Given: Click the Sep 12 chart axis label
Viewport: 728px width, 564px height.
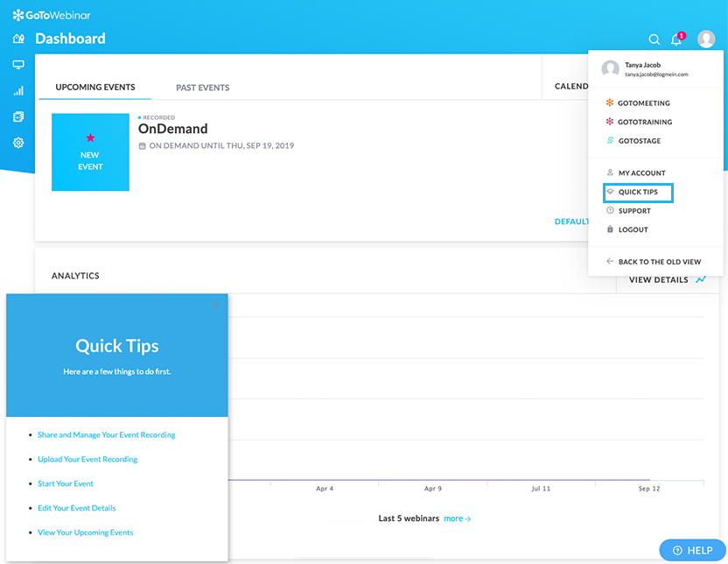Looking at the screenshot, I should coord(648,489).
